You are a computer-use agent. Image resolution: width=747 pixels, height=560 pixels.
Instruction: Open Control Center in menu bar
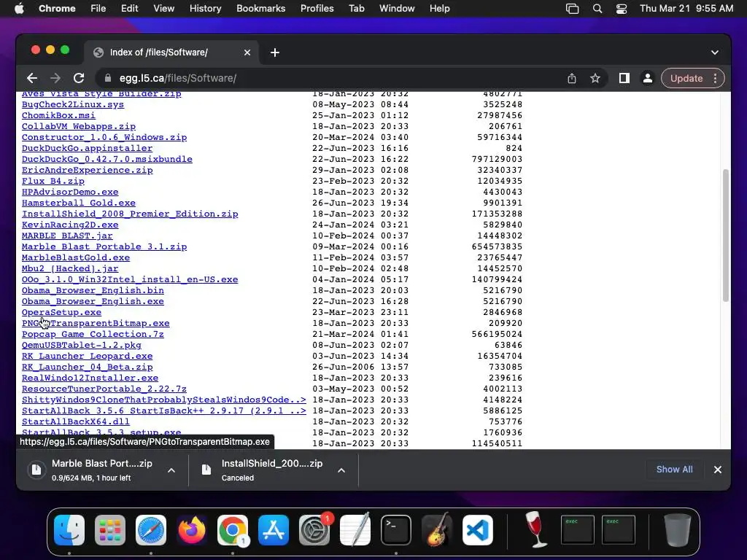coord(622,8)
